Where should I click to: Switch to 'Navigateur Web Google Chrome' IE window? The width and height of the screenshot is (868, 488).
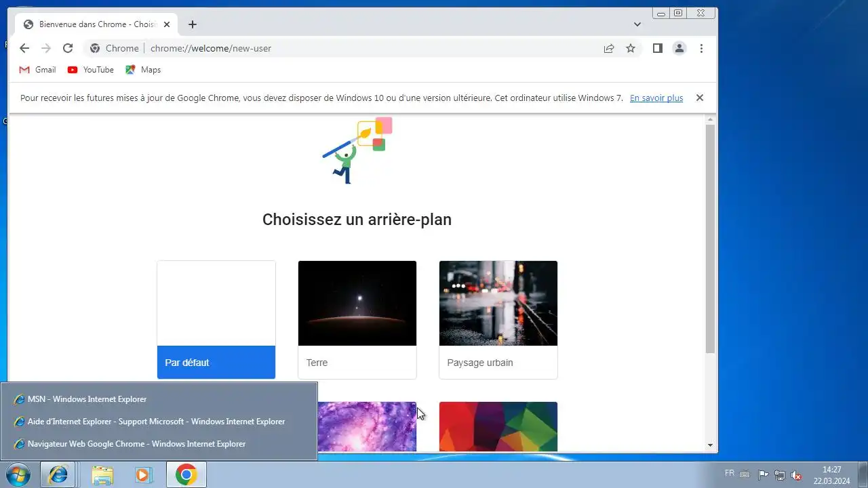point(159,444)
